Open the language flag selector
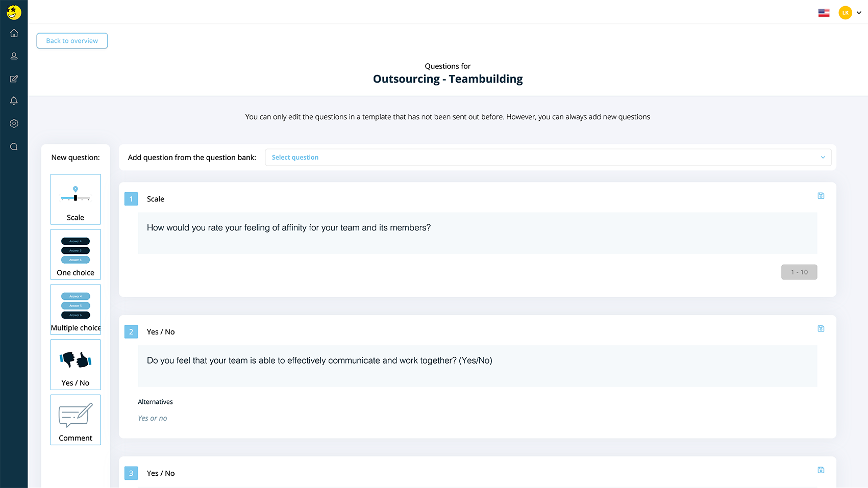 pyautogui.click(x=824, y=13)
